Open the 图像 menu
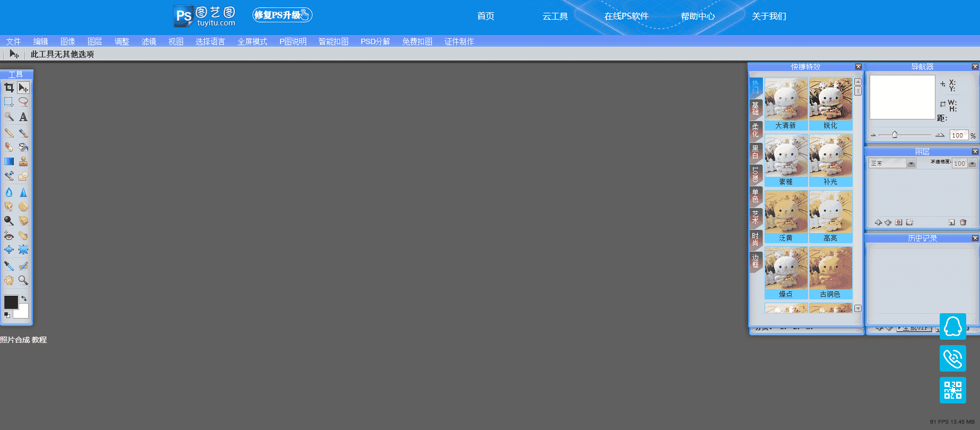980x430 pixels. [67, 41]
